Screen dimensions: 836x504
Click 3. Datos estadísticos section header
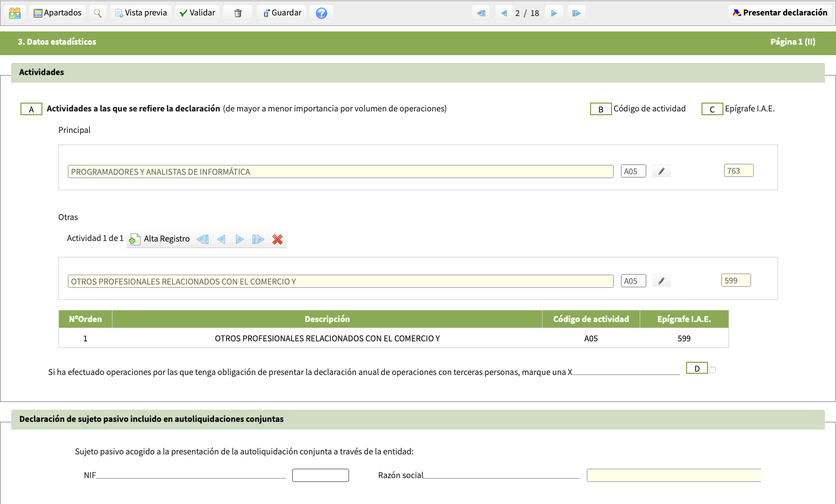click(57, 42)
